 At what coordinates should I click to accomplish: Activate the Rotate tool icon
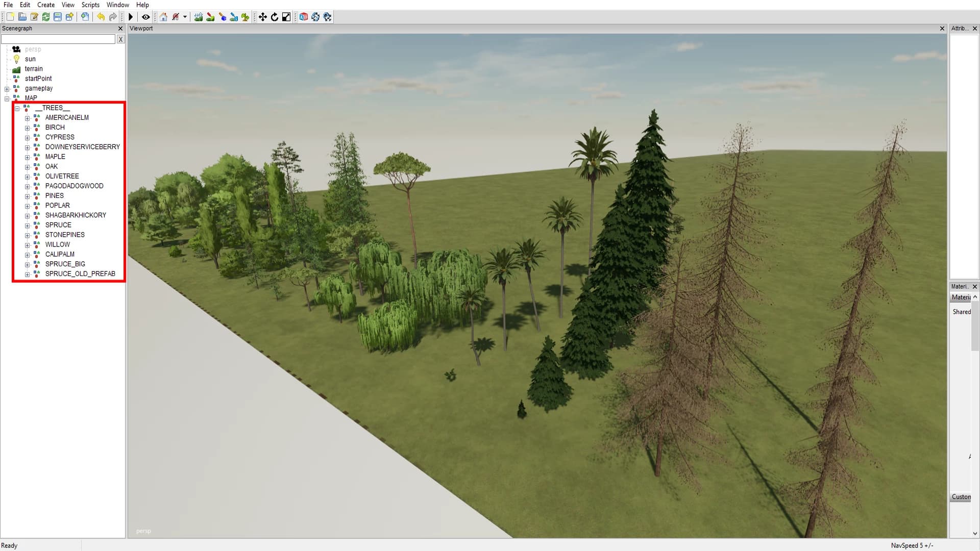point(275,17)
